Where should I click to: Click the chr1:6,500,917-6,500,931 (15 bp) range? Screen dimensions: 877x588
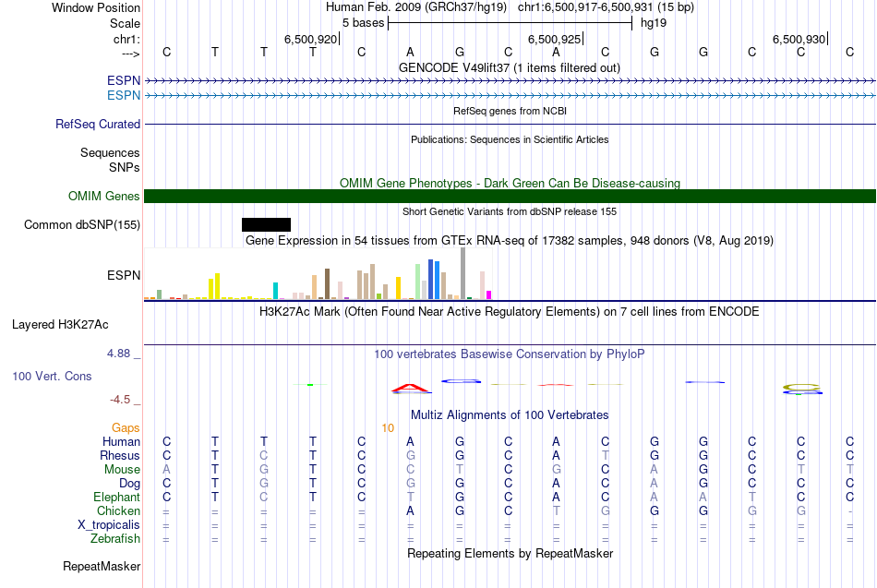pos(606,7)
